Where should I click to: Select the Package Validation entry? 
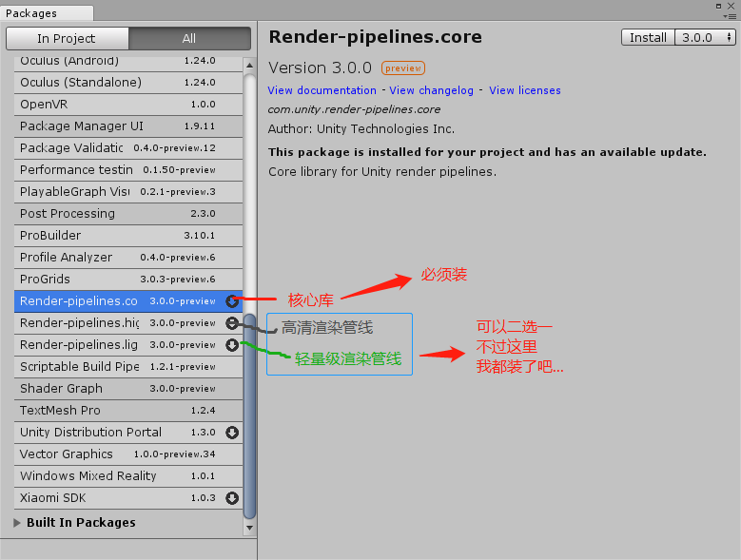click(x=128, y=148)
